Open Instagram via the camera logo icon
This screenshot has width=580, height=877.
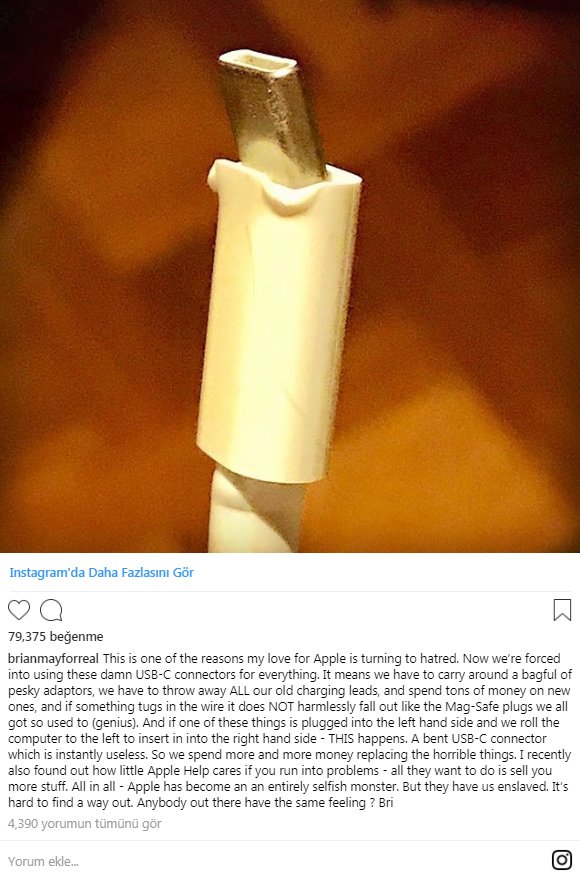click(562, 860)
